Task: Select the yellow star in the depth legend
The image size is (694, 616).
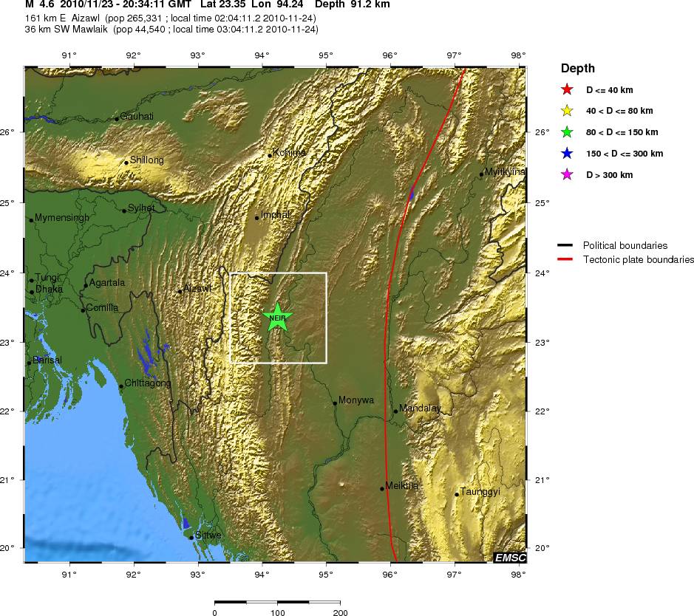Action: tap(567, 111)
